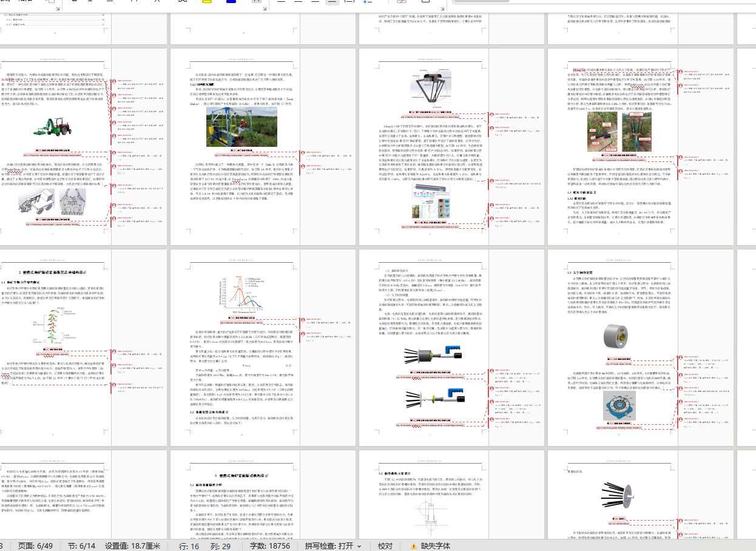Image resolution: width=756 pixels, height=551 pixels.
Task: Click the 页面: 6/49 page indicator
Action: point(36,546)
